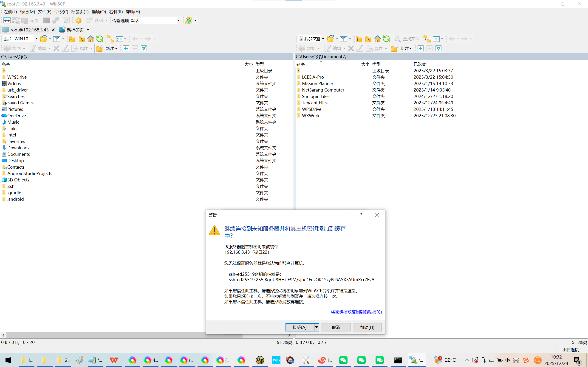Click the root directory icon in right panel

pyautogui.click(x=368, y=39)
